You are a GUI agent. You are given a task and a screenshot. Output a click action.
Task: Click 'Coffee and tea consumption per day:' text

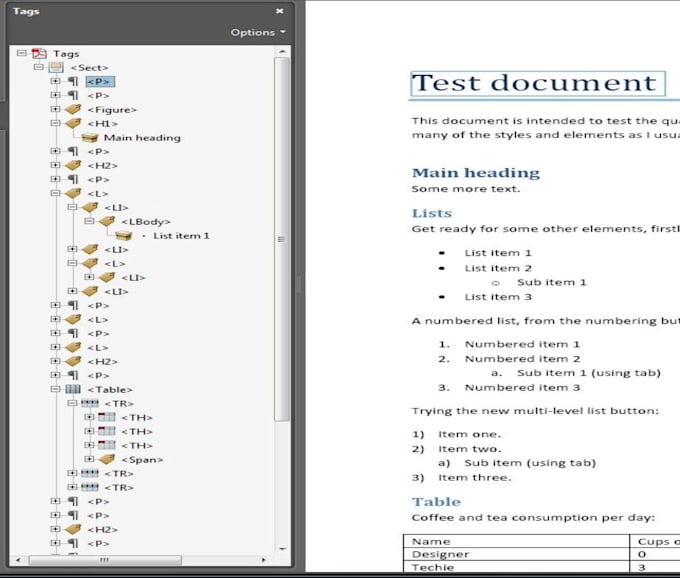(533, 518)
